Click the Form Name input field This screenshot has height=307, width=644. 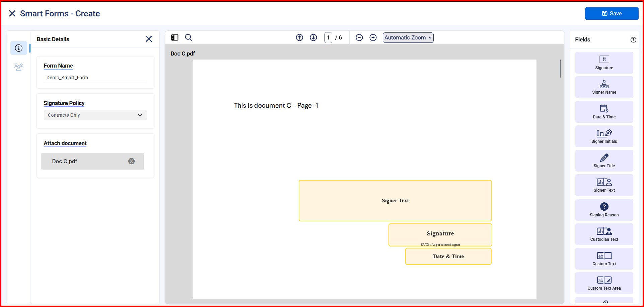[x=95, y=78]
